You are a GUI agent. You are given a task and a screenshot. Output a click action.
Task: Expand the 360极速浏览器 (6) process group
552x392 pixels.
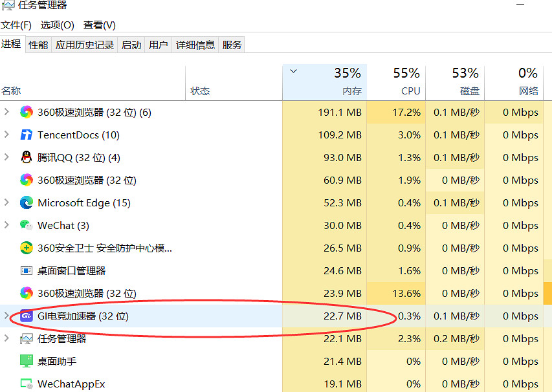click(x=7, y=113)
